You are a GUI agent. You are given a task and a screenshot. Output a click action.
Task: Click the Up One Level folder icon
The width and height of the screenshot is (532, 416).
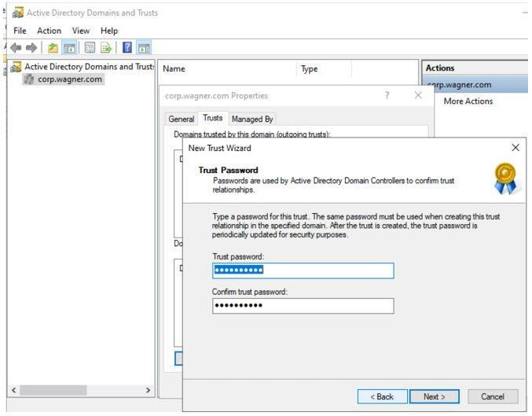[53, 48]
